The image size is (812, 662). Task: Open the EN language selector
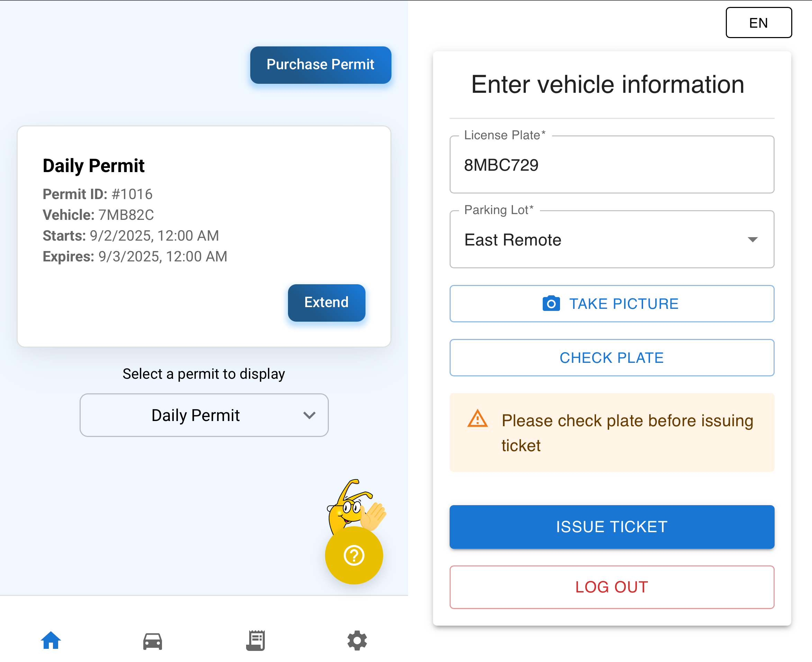pyautogui.click(x=759, y=23)
